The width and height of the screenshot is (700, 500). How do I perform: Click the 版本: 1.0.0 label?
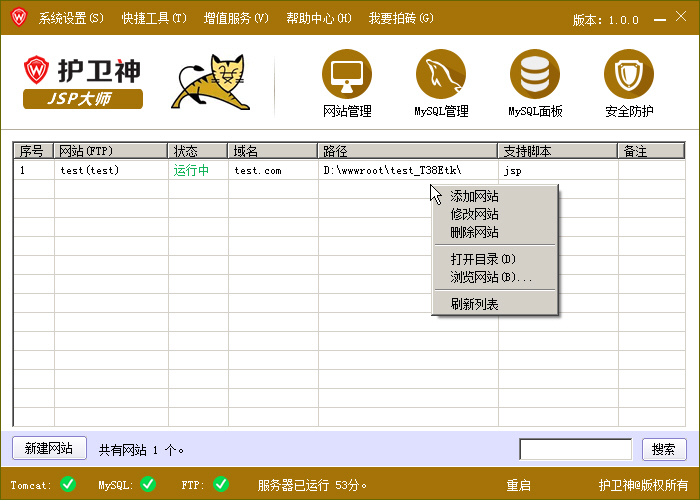[x=605, y=20]
